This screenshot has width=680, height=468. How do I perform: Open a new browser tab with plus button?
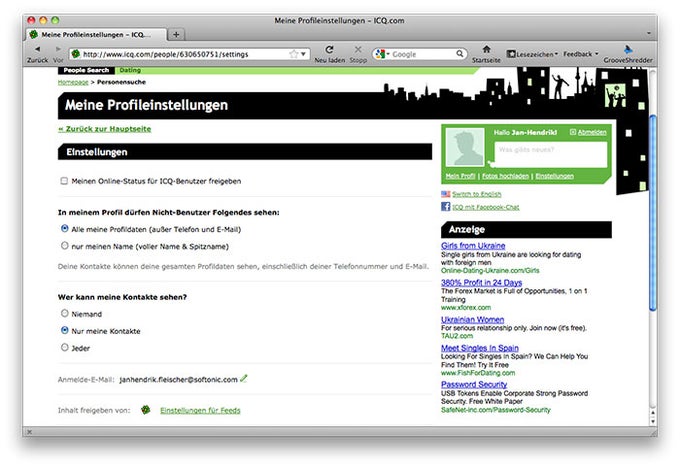click(176, 34)
